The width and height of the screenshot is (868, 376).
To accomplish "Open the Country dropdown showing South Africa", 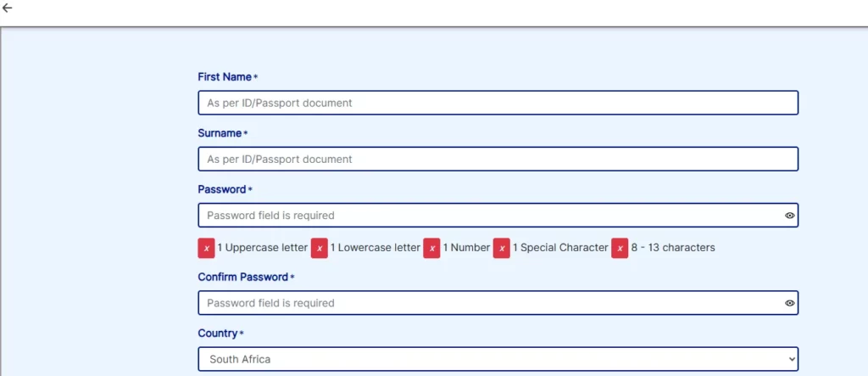I will point(498,359).
